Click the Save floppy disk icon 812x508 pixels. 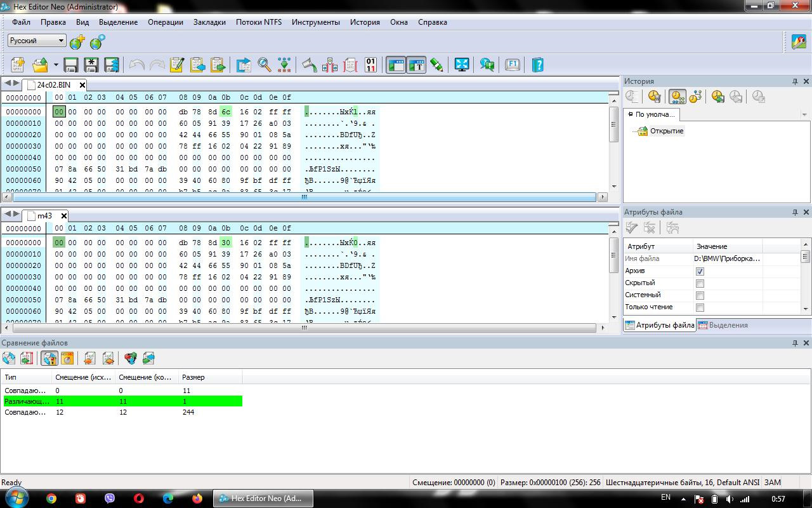[71, 65]
